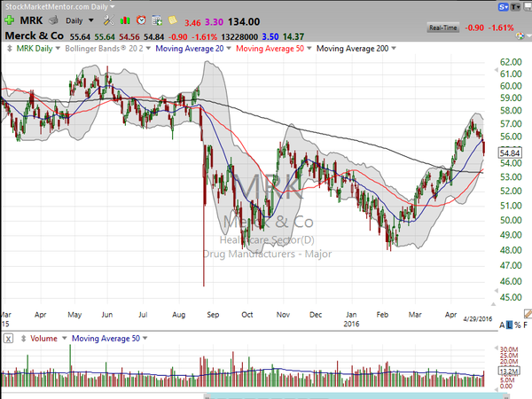Click the -1.61% beside Real-Time button
Screen dimensions: 532x399
click(501, 27)
